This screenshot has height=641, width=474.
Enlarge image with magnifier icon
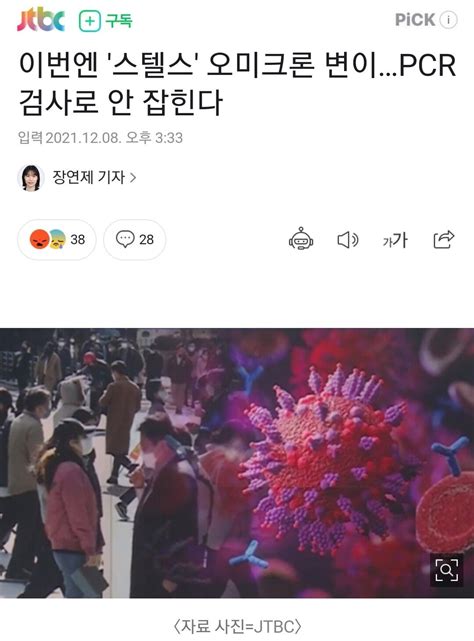click(x=447, y=570)
